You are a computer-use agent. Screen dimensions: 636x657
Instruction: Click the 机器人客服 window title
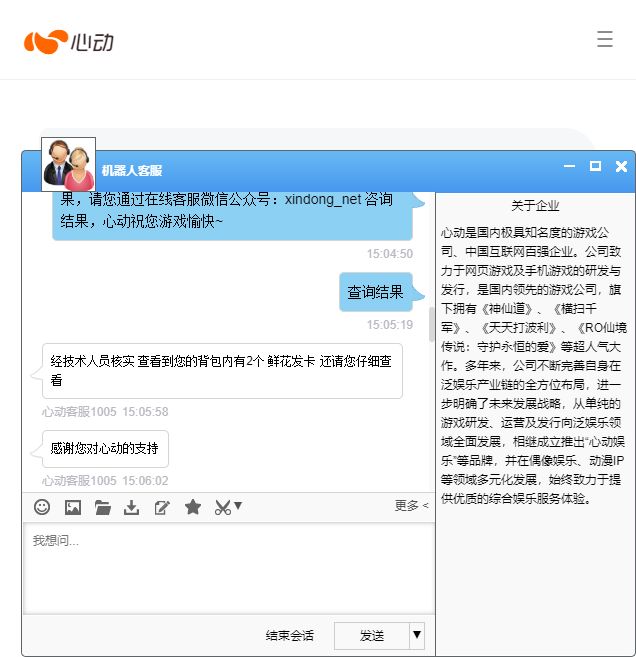point(132,171)
